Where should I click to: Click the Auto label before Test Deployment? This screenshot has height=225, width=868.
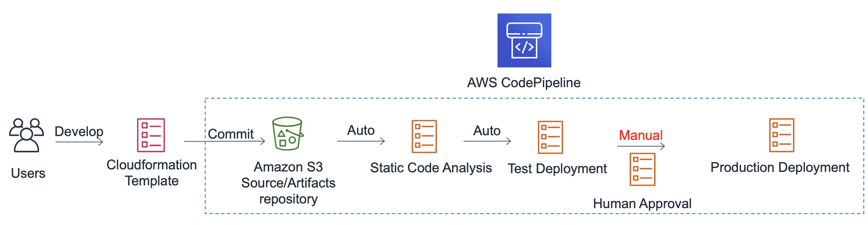pyautogui.click(x=487, y=131)
